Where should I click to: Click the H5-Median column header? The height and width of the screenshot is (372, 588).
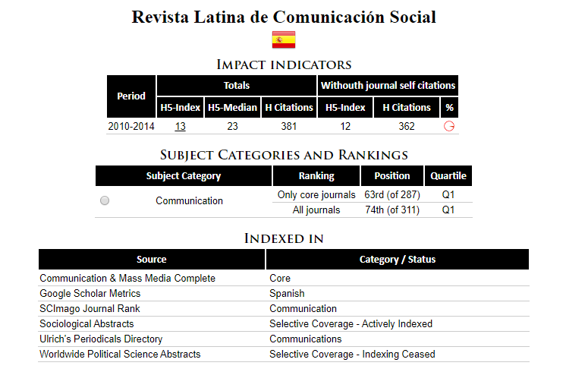click(232, 107)
